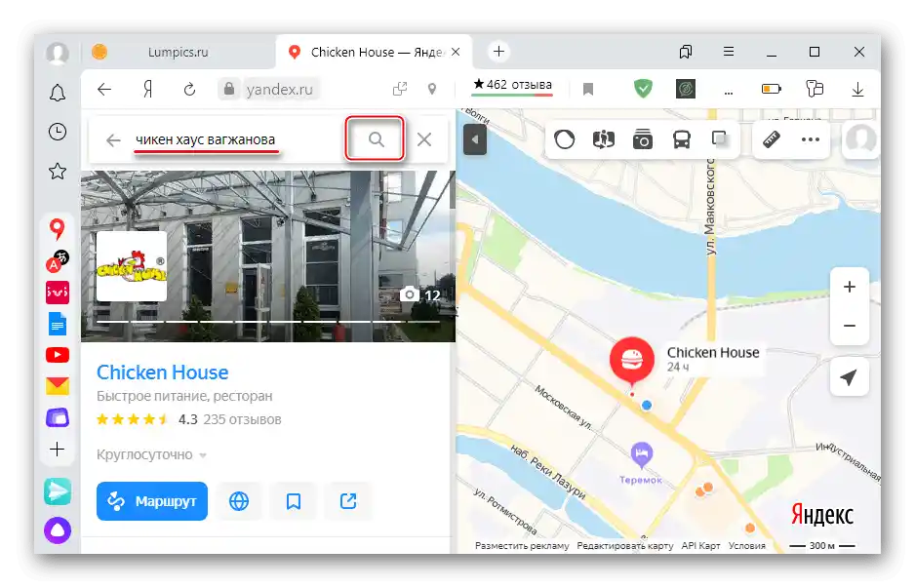Toggle traffic layer on map

pos(564,139)
